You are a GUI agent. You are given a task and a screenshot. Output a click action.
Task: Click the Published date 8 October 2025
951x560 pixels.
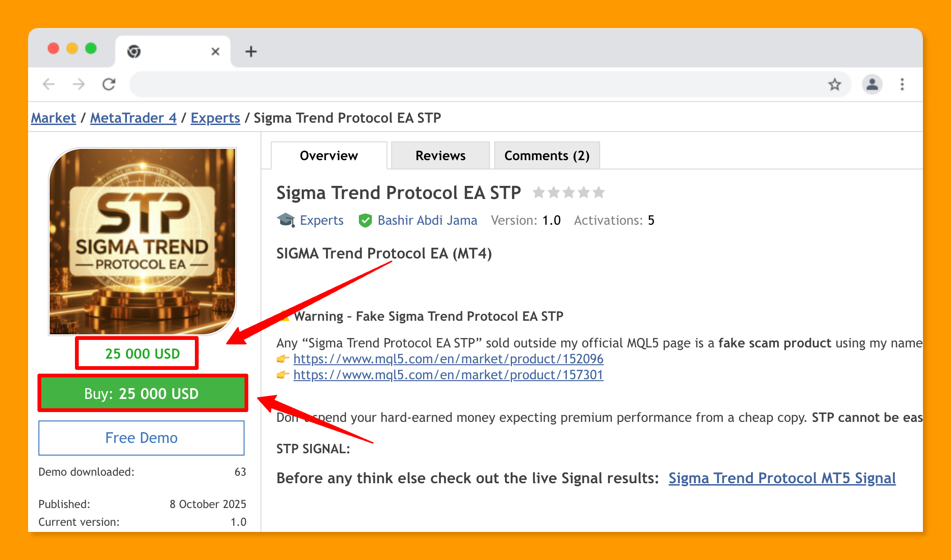(208, 504)
